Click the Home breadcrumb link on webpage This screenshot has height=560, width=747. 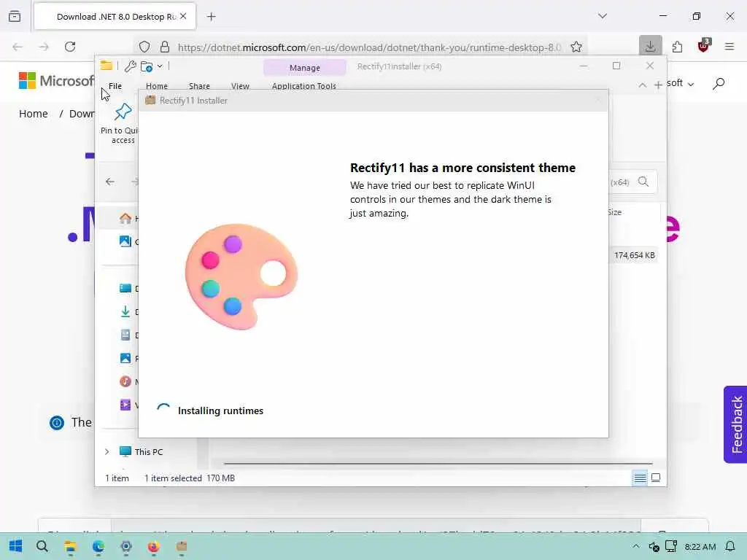click(x=34, y=114)
